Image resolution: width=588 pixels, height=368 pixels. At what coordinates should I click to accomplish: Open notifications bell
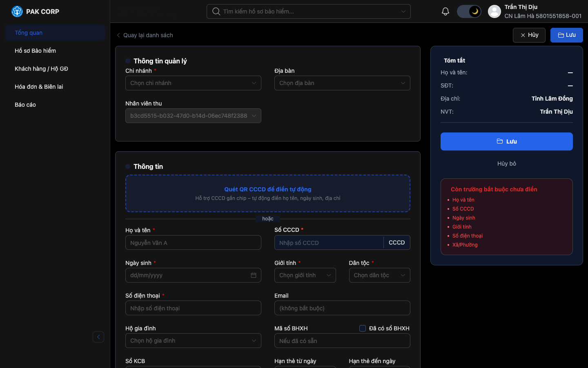[x=445, y=11]
